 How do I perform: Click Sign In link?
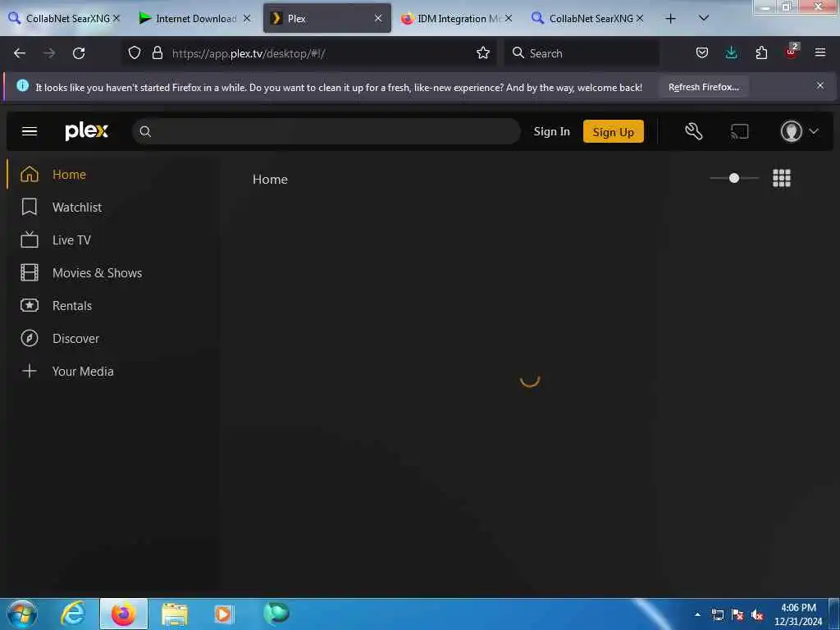552,131
